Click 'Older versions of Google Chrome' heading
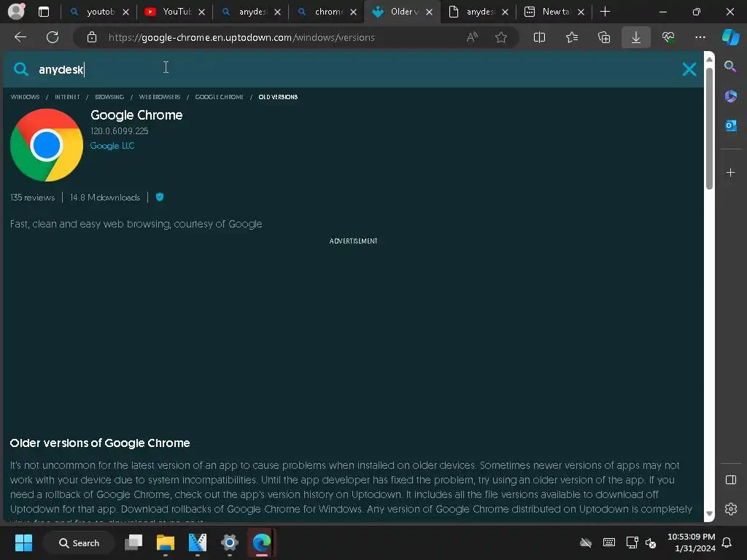 pos(100,443)
